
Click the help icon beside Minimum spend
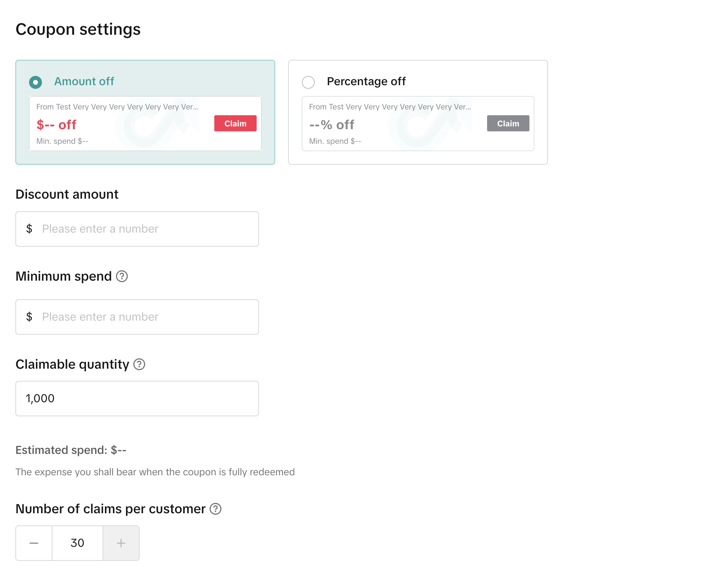(x=122, y=276)
